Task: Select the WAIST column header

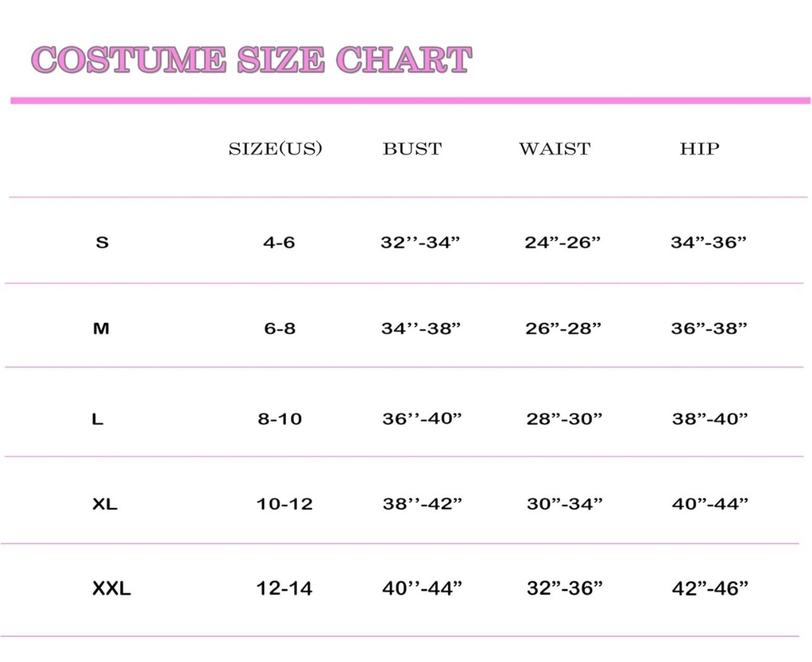Action: [x=555, y=149]
